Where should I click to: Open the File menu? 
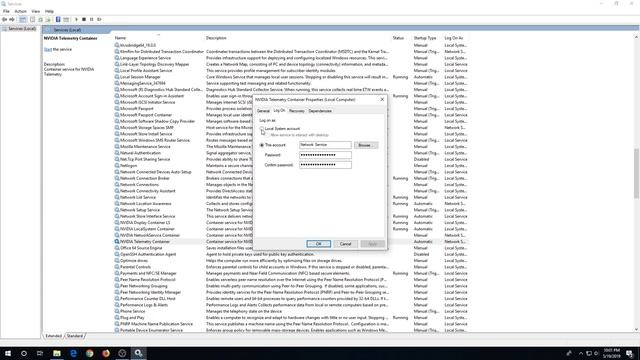pyautogui.click(x=6, y=11)
